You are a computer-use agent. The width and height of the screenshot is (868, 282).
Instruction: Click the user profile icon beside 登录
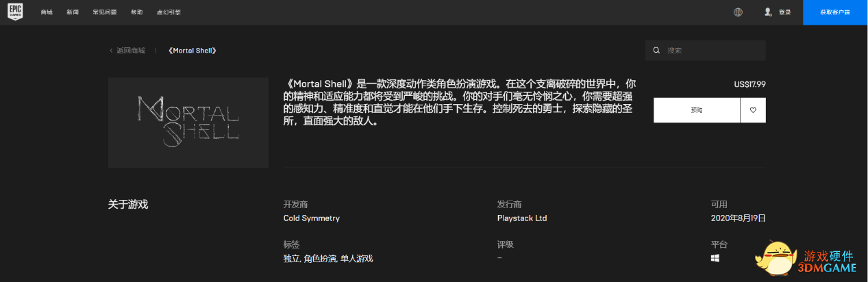[x=768, y=12]
